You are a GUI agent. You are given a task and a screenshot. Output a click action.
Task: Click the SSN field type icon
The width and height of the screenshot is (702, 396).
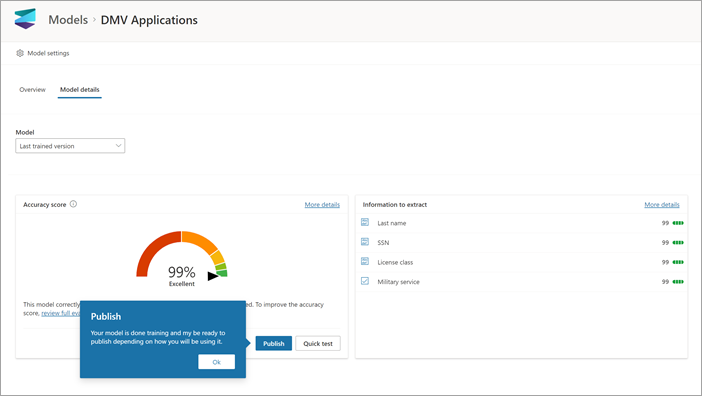365,242
